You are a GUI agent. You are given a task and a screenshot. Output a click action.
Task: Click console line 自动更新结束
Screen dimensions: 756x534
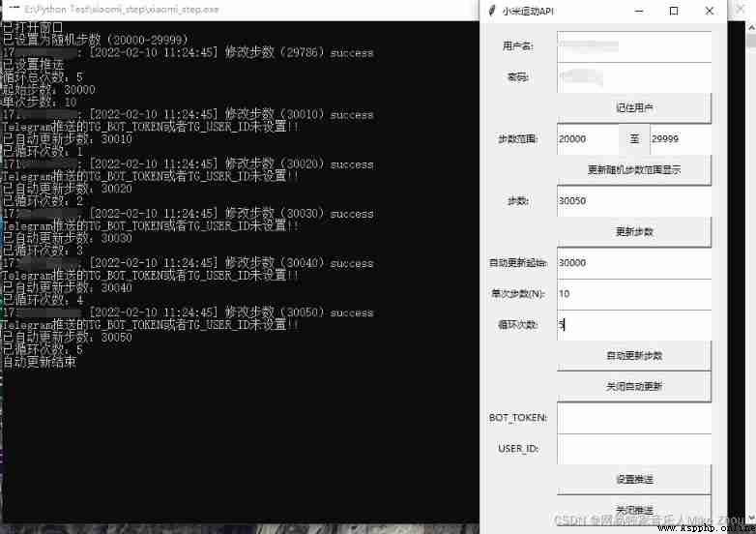40,362
